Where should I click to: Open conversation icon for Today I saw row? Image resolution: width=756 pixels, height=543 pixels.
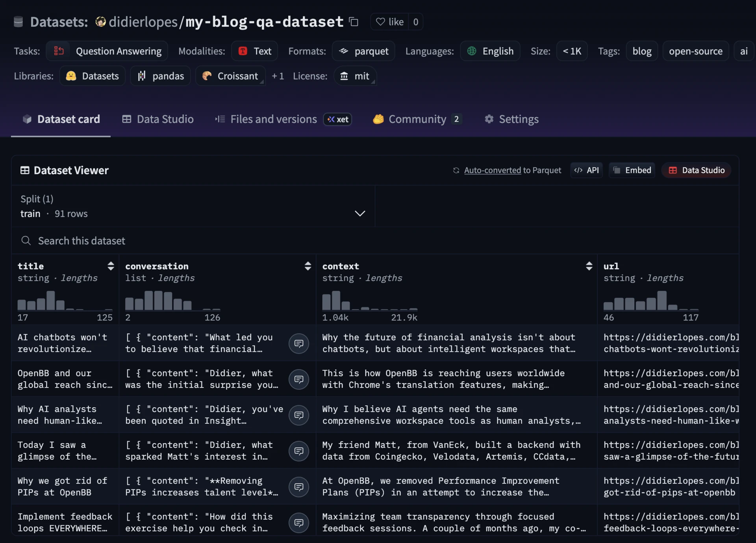(298, 451)
